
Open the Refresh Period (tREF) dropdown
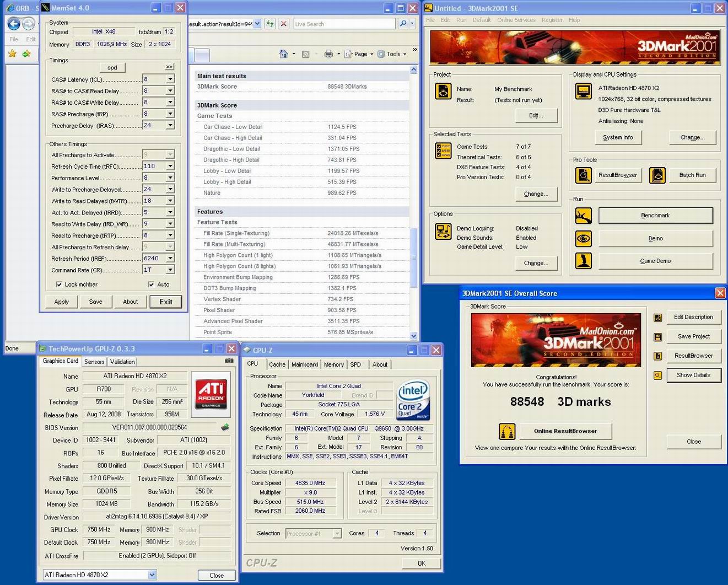point(170,258)
